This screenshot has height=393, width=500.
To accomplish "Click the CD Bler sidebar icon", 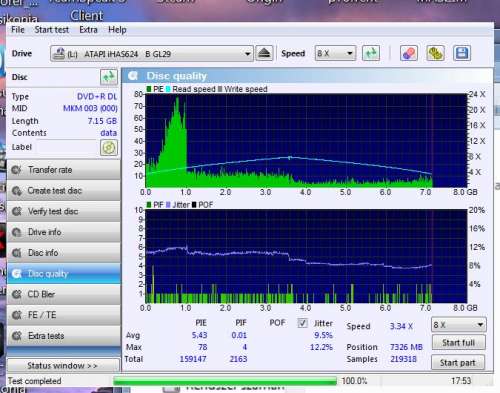I will coord(16,294).
